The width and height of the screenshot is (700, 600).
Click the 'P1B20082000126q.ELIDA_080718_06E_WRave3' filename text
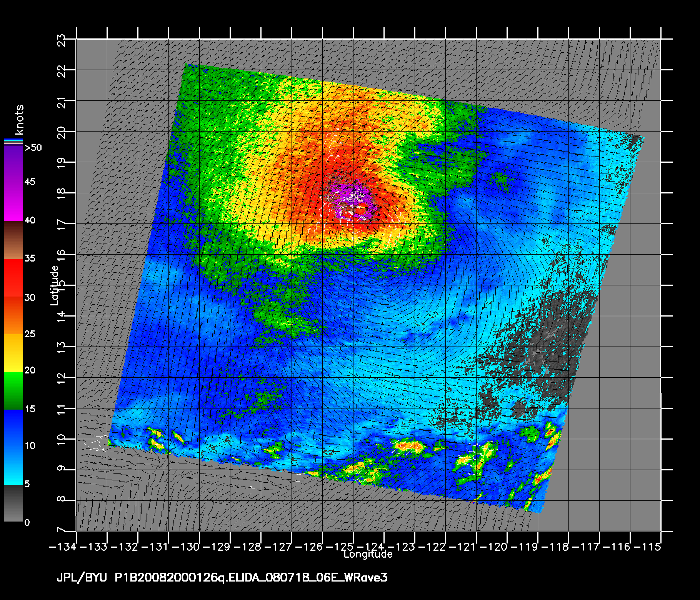tap(251, 578)
